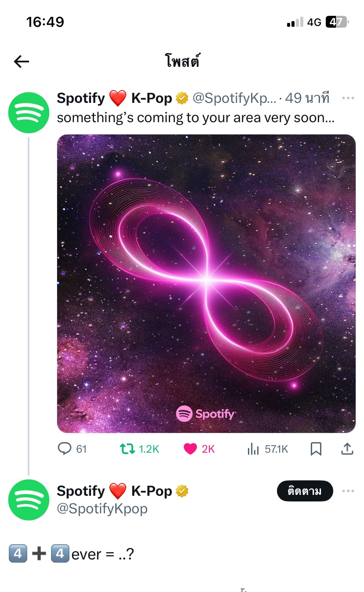This screenshot has width=364, height=592.
Task: Open the first post's Spotify profile avatar
Action: click(29, 113)
